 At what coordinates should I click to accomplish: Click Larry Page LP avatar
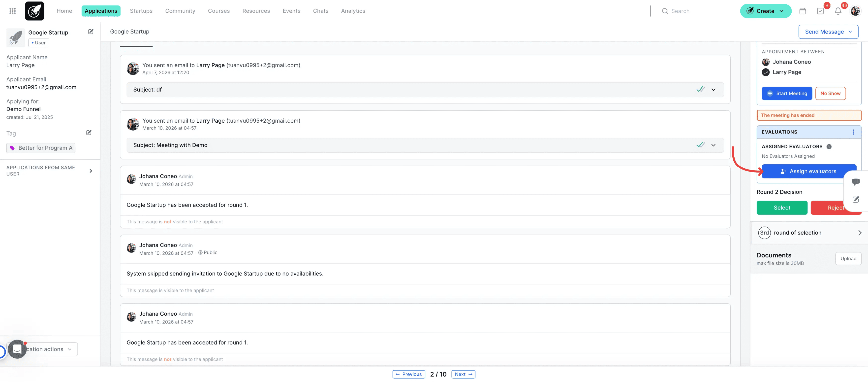(x=766, y=72)
